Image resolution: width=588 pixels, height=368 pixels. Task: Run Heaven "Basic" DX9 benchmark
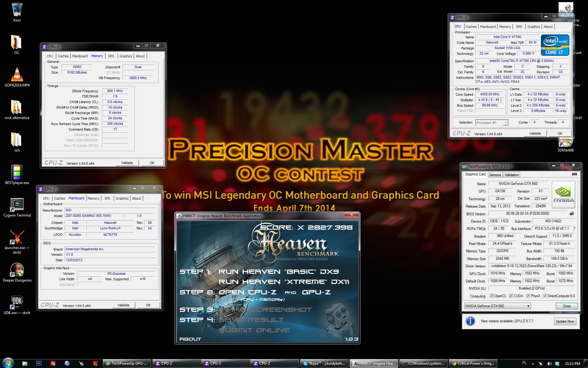point(279,272)
